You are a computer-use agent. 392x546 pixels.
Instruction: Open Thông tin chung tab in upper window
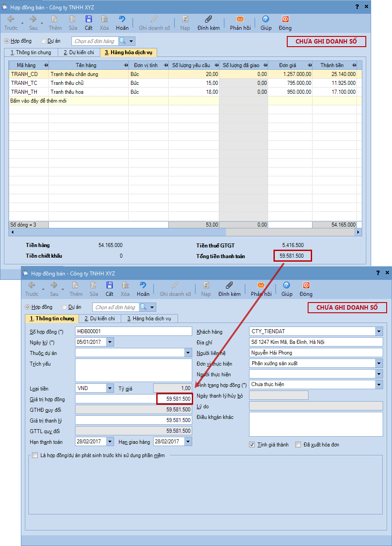tap(31, 52)
